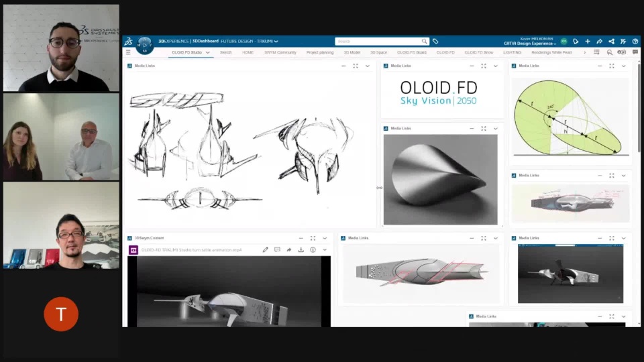Select the top participant video with Dassault backdrop
This screenshot has width=644, height=362.
(x=61, y=48)
